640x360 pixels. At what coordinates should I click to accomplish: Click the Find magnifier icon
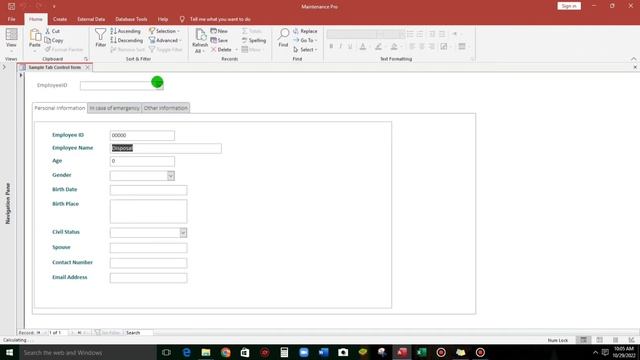point(283,34)
